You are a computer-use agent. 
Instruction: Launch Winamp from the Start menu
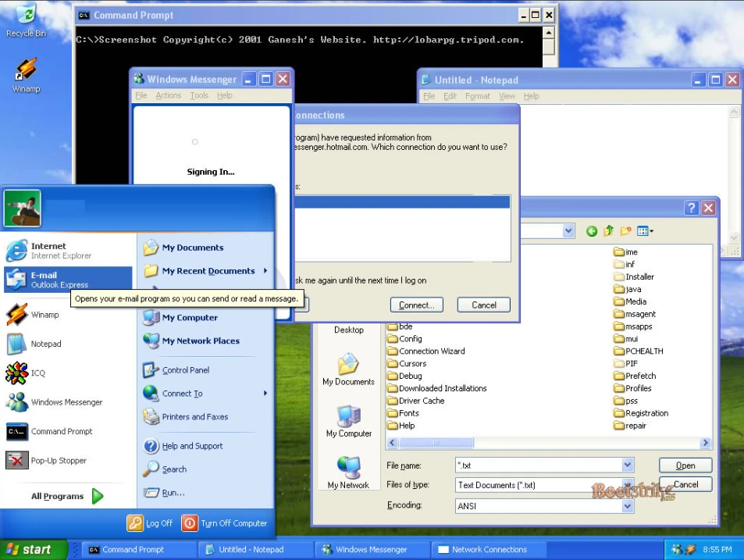point(45,315)
